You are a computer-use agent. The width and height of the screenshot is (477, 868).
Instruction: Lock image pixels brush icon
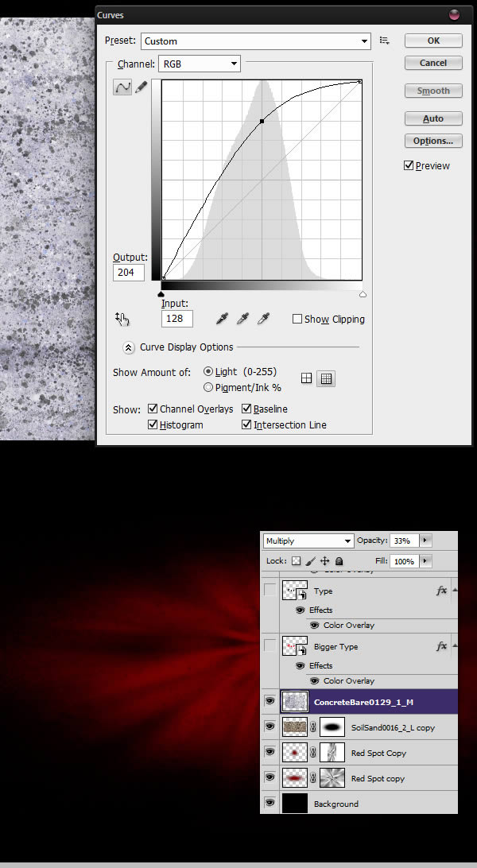[x=311, y=560]
